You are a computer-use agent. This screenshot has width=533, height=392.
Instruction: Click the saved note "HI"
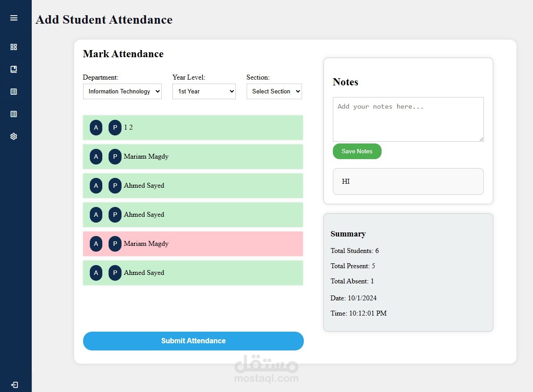(408, 181)
